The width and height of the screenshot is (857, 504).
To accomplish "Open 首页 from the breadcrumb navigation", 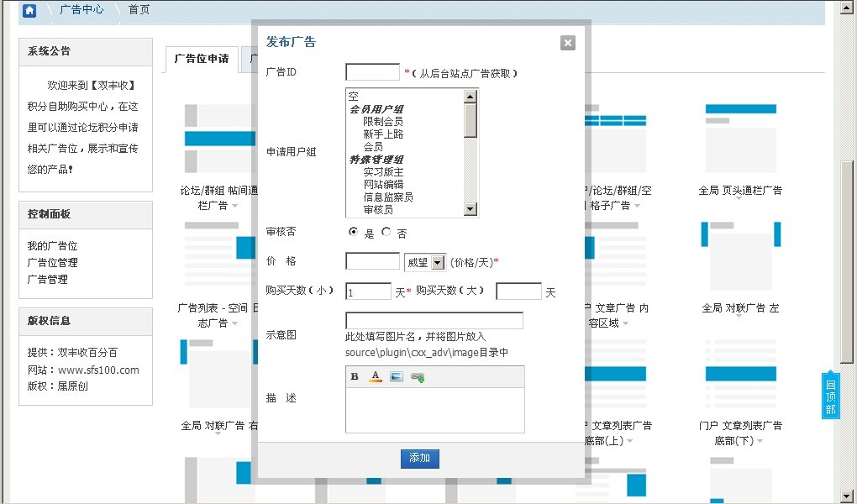I will coord(137,11).
